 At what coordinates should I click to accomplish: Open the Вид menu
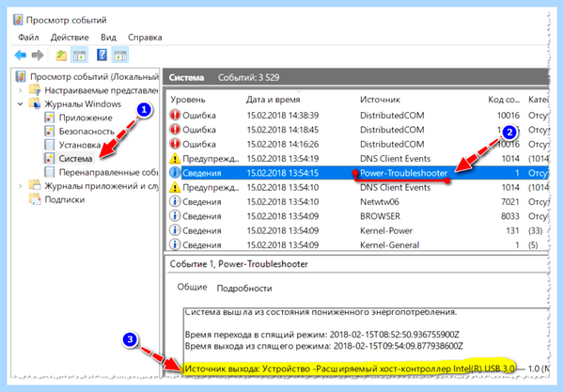[108, 38]
